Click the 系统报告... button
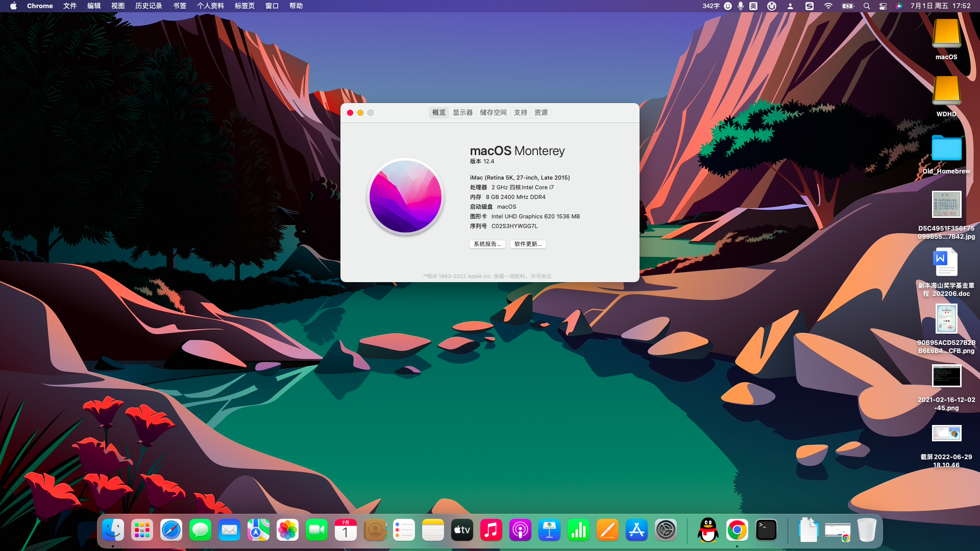 pyautogui.click(x=487, y=244)
